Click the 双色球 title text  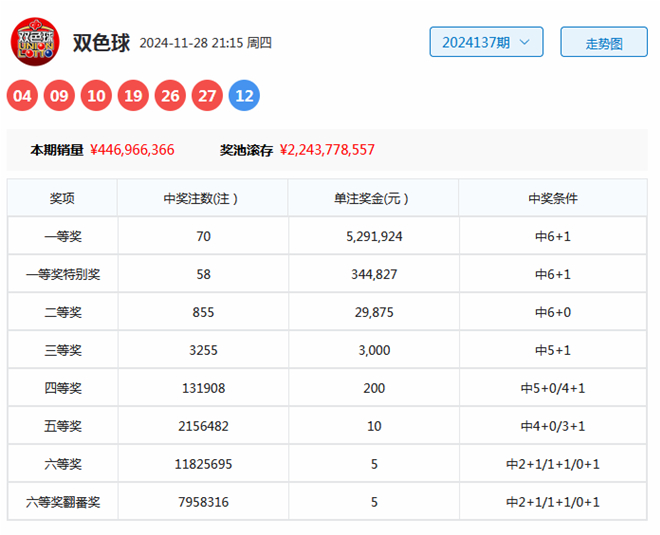(x=101, y=43)
